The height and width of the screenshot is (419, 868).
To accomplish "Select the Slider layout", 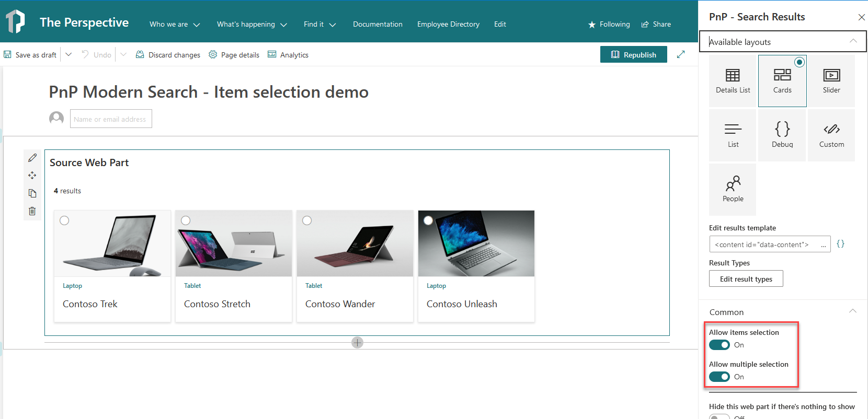I will pyautogui.click(x=831, y=81).
